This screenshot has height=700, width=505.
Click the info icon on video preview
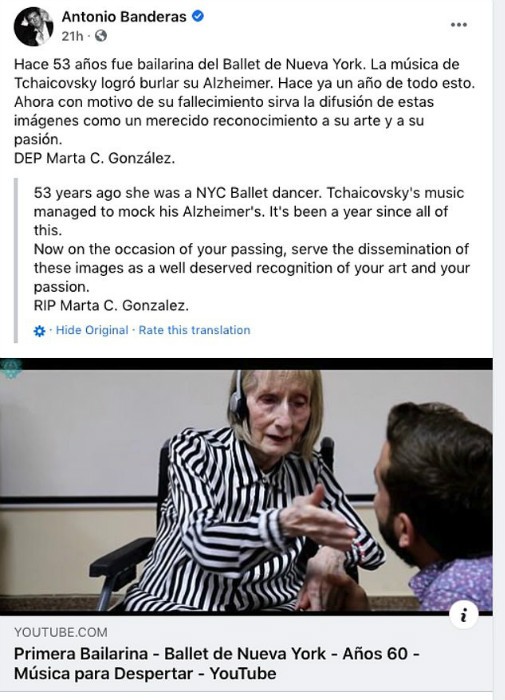pyautogui.click(x=464, y=616)
